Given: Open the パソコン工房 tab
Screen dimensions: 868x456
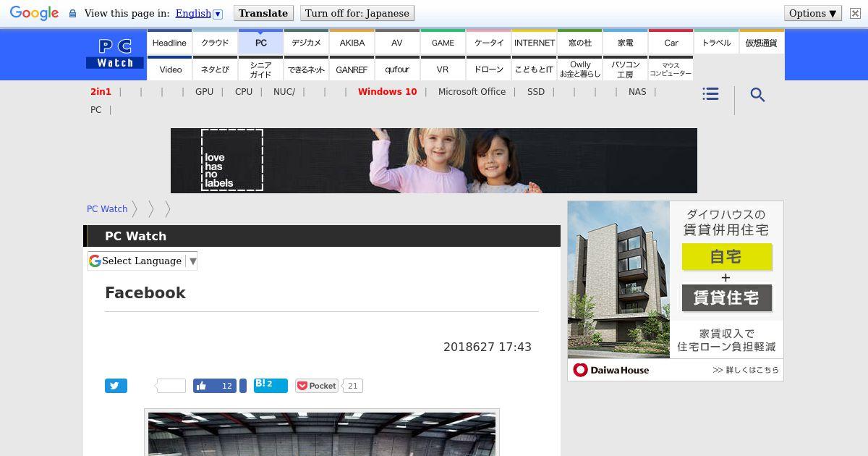Looking at the screenshot, I should (625, 69).
